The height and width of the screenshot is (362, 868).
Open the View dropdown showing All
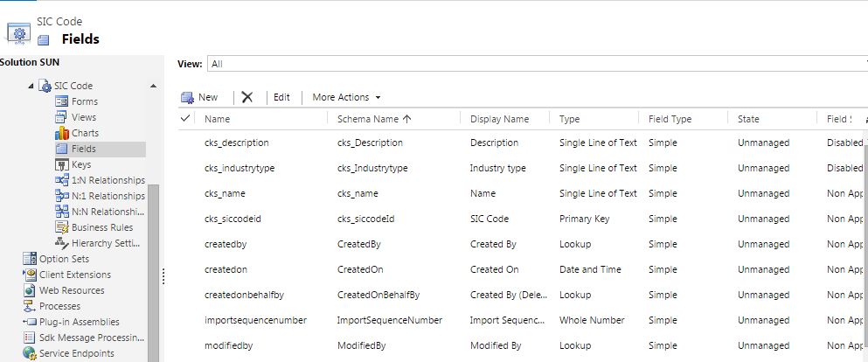pos(533,64)
